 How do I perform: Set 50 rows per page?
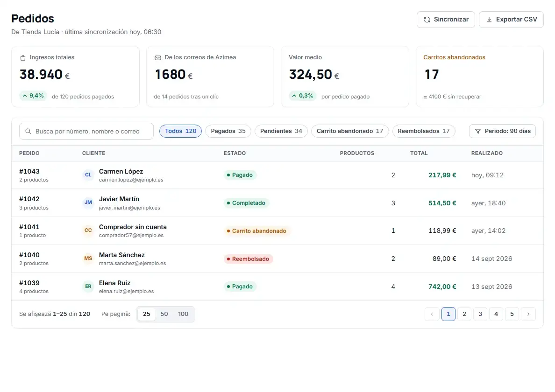tap(164, 314)
